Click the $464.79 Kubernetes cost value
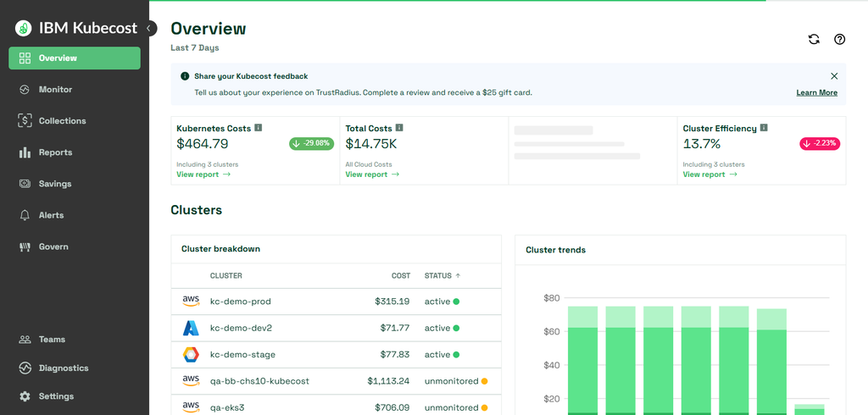Image resolution: width=868 pixels, height=415 pixels. [202, 144]
